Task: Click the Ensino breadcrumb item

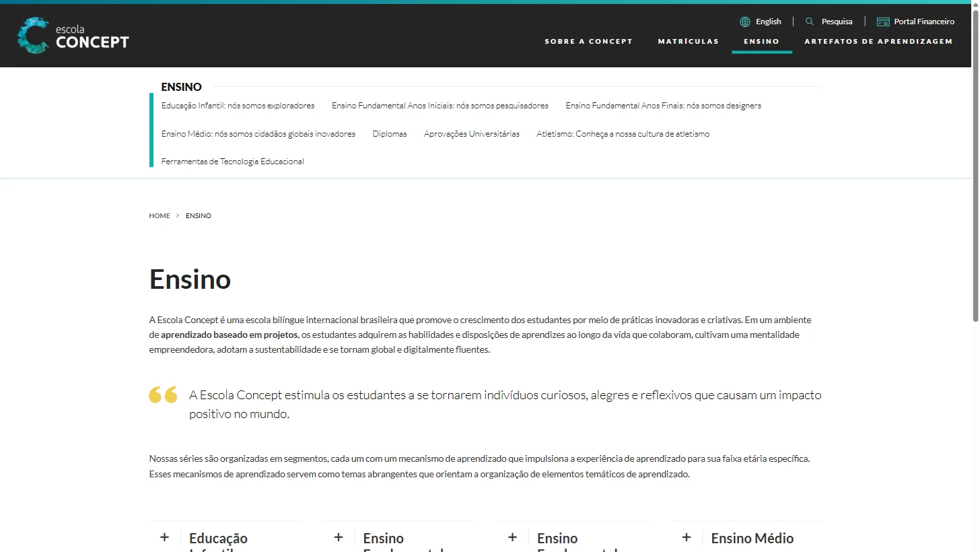Action: [199, 216]
